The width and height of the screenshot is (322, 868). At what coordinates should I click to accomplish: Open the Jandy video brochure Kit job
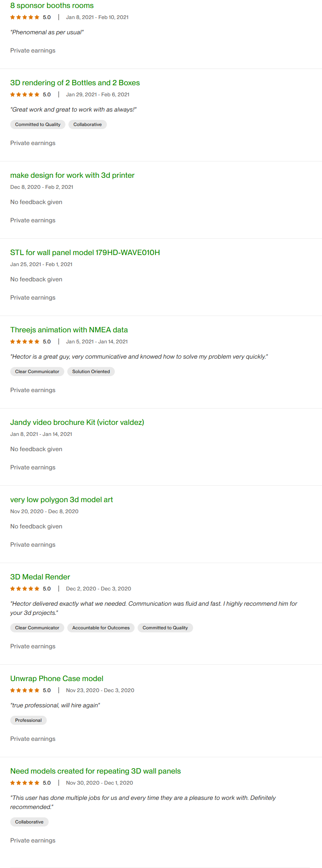[77, 423]
